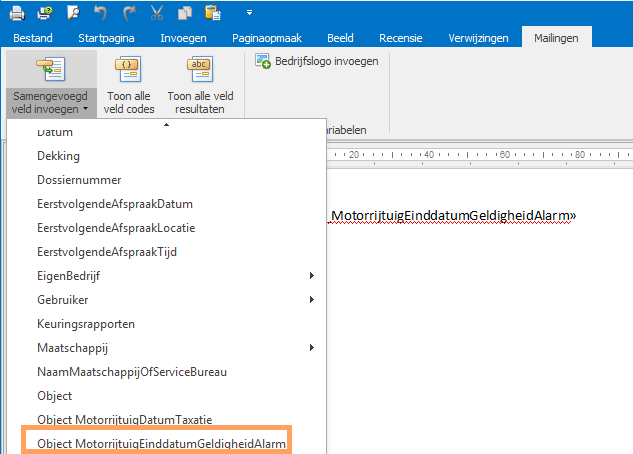Go to the Paginaopmaak tab
The width and height of the screenshot is (633, 454).
[x=267, y=38]
